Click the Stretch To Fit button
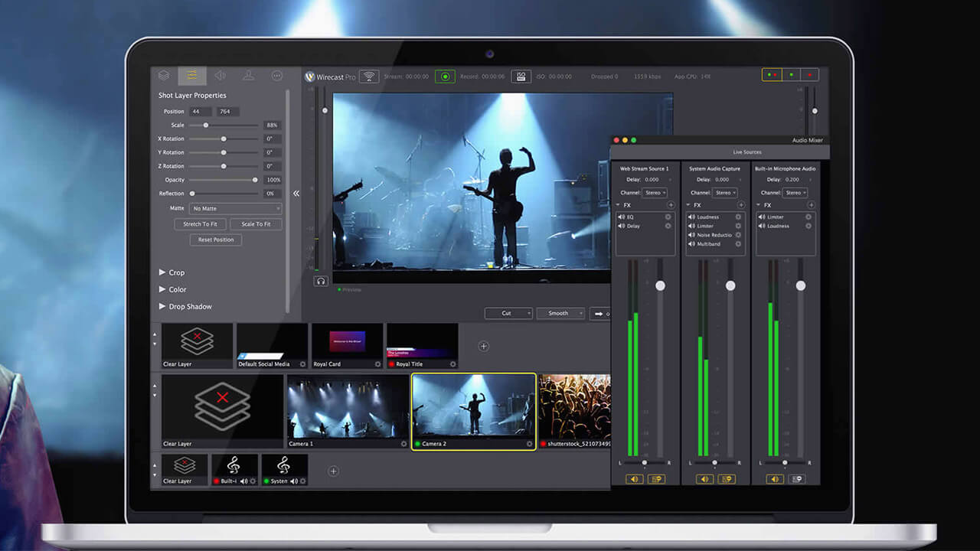980x551 pixels. point(200,224)
